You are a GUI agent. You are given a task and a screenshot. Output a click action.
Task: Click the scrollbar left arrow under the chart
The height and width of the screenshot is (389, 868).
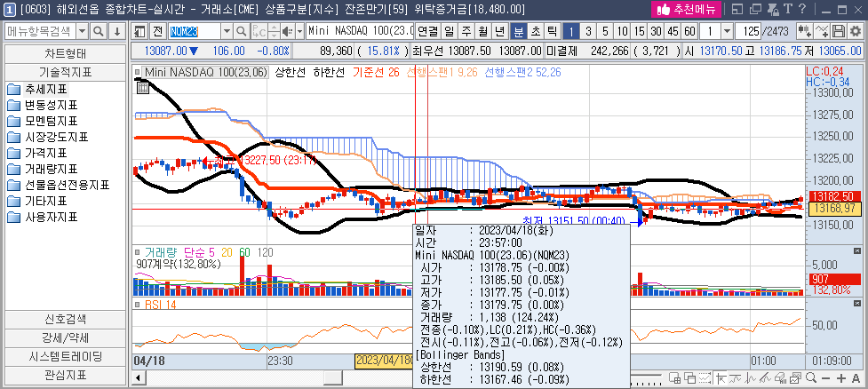click(x=139, y=378)
